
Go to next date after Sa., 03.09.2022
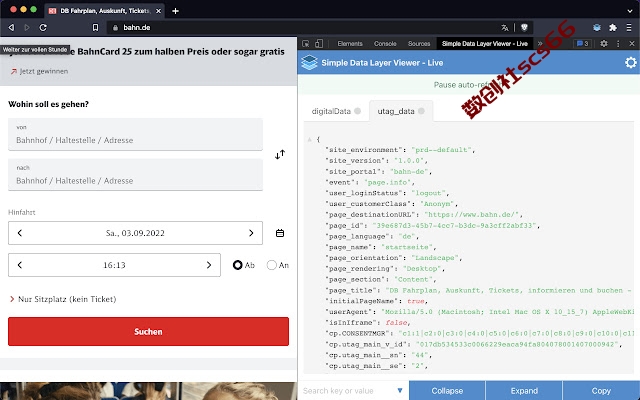click(x=251, y=233)
